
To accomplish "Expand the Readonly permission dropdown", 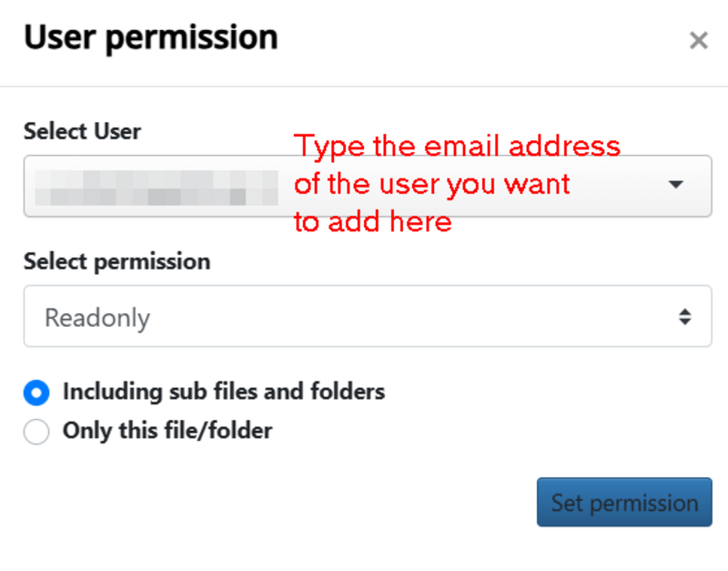I will click(x=368, y=316).
